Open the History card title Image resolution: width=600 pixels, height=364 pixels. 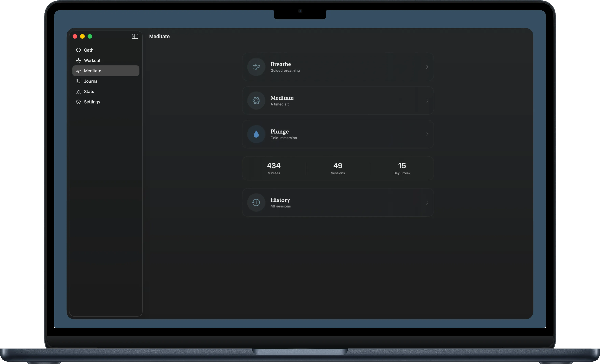(280, 200)
